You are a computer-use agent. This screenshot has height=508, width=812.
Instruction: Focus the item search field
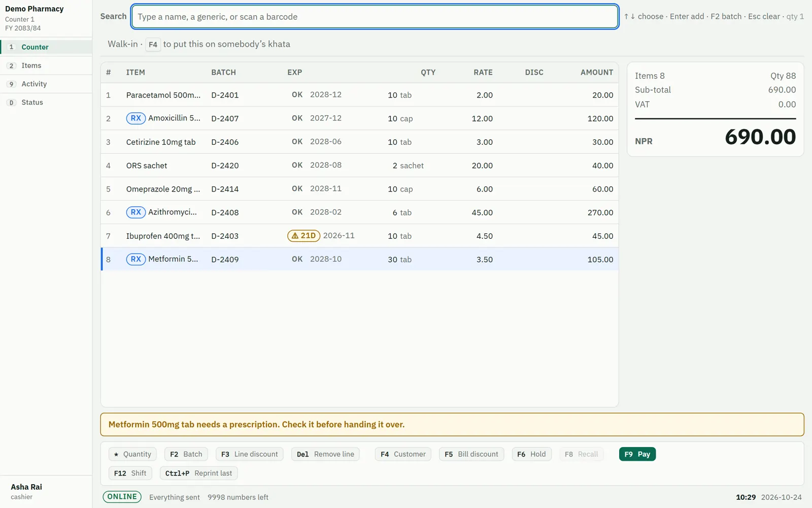click(375, 17)
